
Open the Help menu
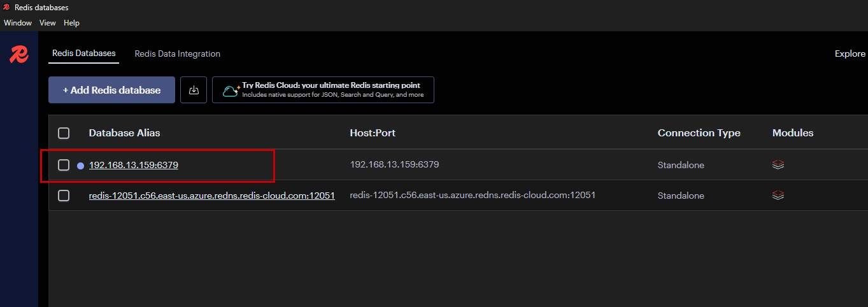[71, 23]
